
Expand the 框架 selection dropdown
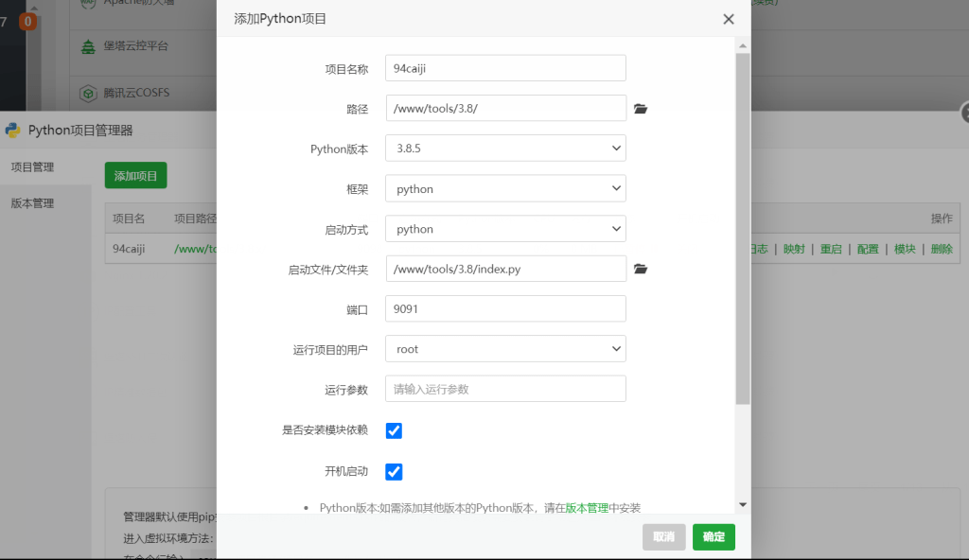click(x=504, y=188)
